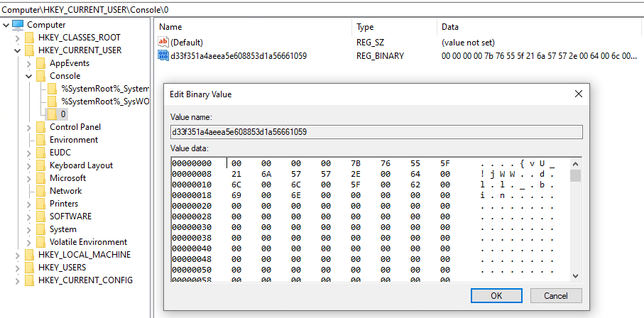Select the Keyboard Layout key

pos(81,165)
